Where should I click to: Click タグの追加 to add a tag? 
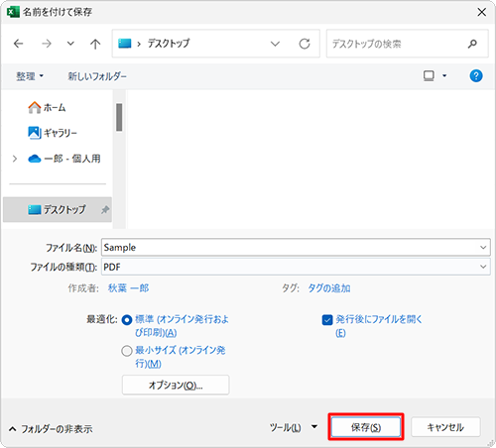pyautogui.click(x=329, y=288)
